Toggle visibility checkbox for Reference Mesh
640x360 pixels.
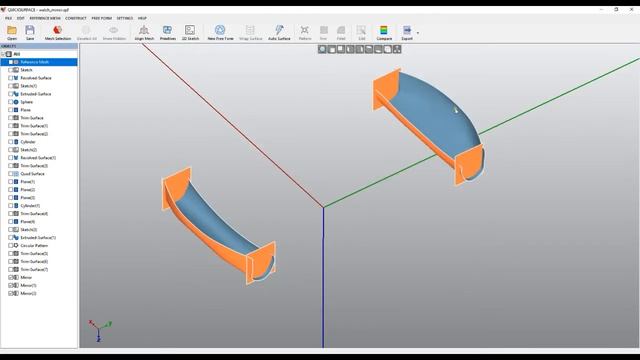11,62
